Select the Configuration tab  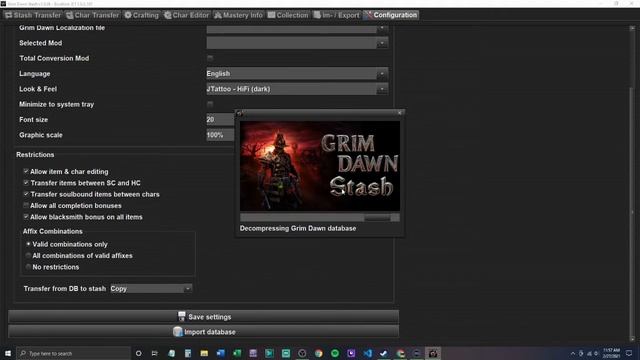click(x=391, y=15)
